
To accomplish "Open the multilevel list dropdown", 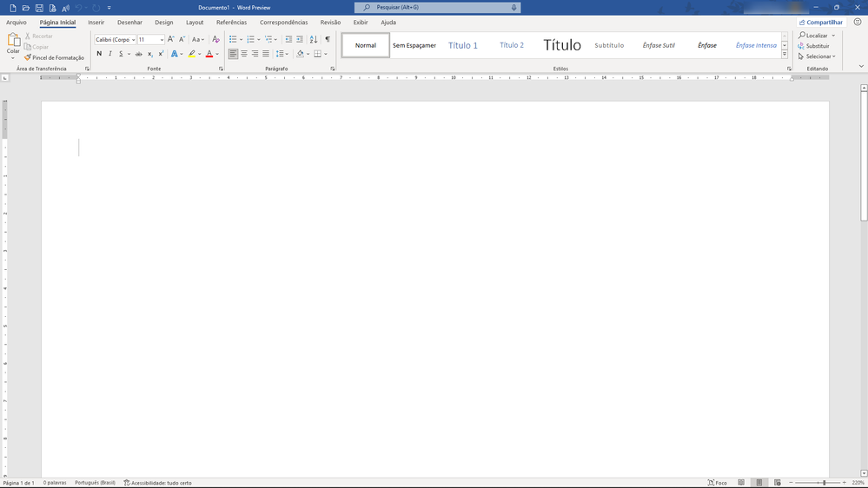I will tap(275, 40).
